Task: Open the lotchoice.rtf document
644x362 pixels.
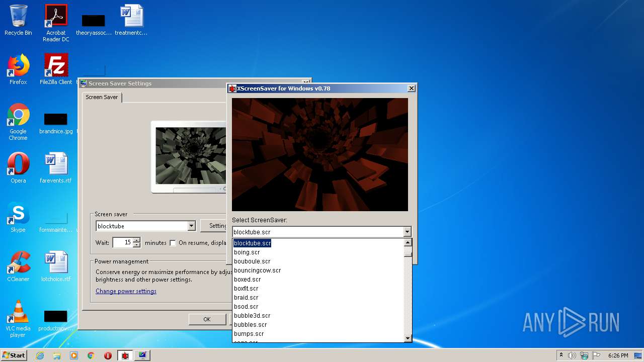Action: [x=56, y=266]
